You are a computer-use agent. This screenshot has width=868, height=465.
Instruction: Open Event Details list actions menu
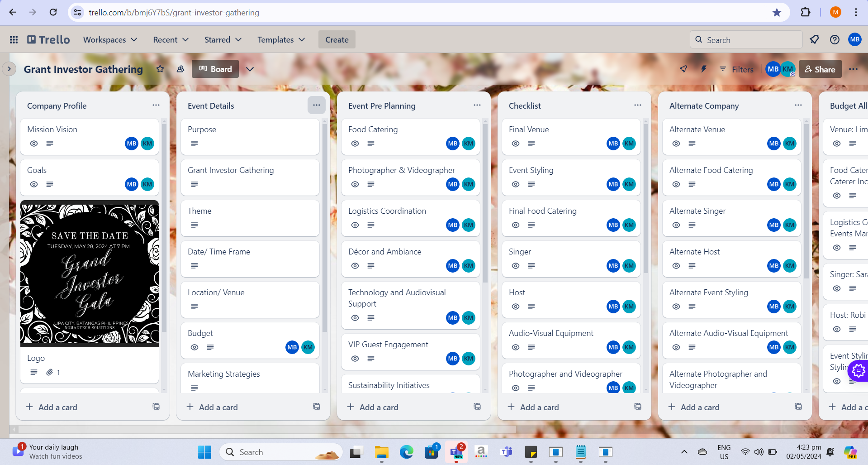tap(317, 105)
